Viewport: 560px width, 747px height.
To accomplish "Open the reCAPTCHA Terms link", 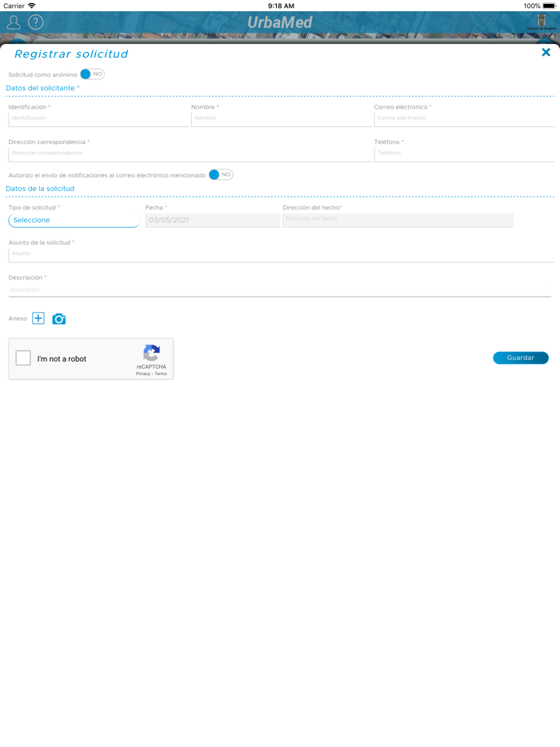I will 161,374.
